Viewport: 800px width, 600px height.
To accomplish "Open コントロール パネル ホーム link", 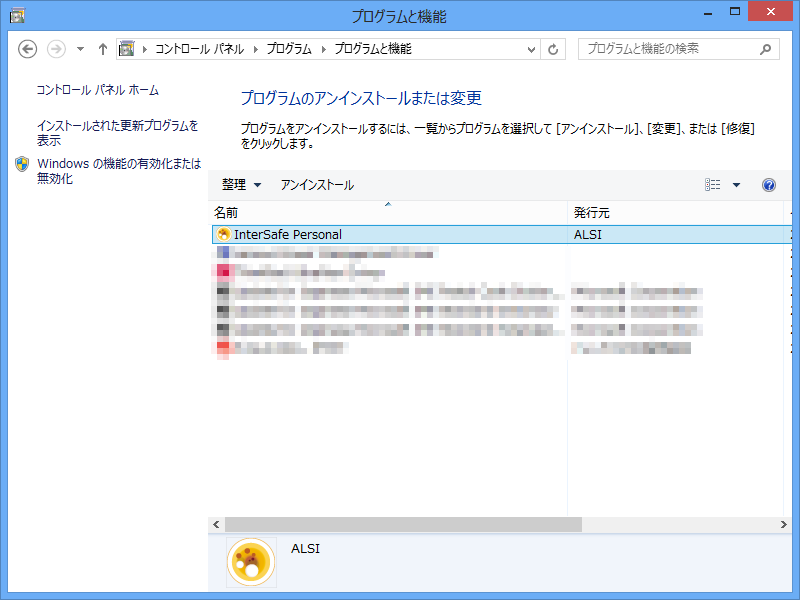I will click(97, 90).
